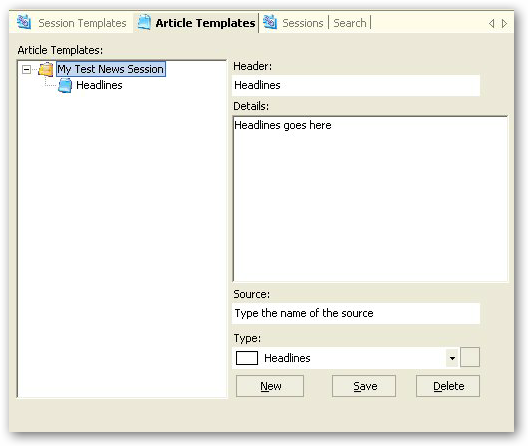Select the Headlines item in the tree
The image size is (528, 446).
(99, 85)
